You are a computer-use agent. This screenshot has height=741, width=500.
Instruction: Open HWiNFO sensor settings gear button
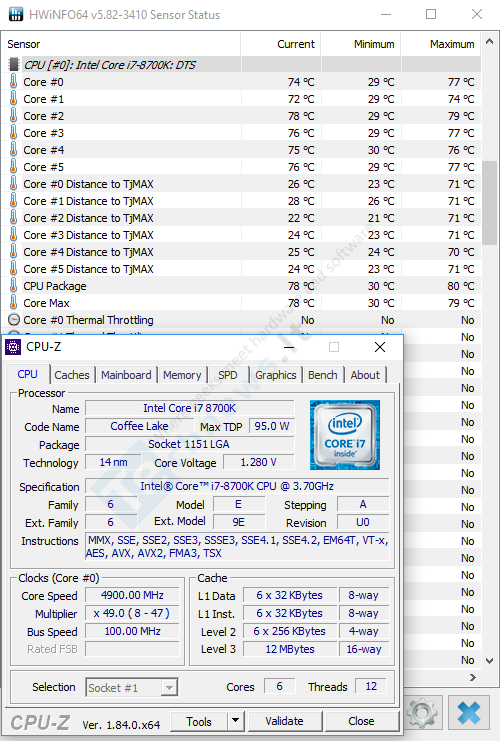pyautogui.click(x=422, y=712)
